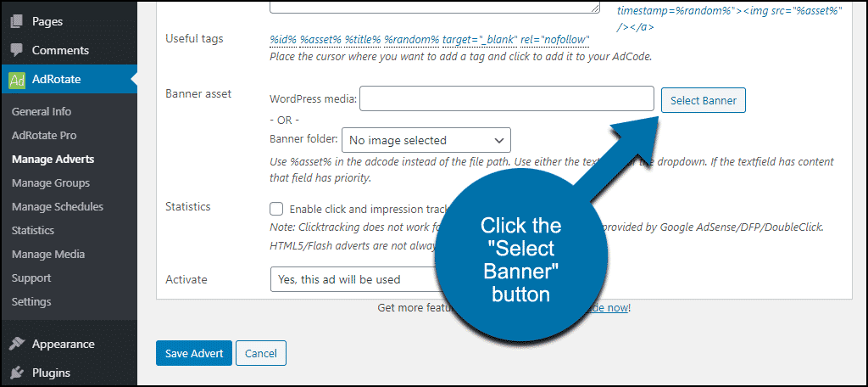Screen dimensions: 868x387
Task: Open the Manage Media page
Action: pos(48,255)
